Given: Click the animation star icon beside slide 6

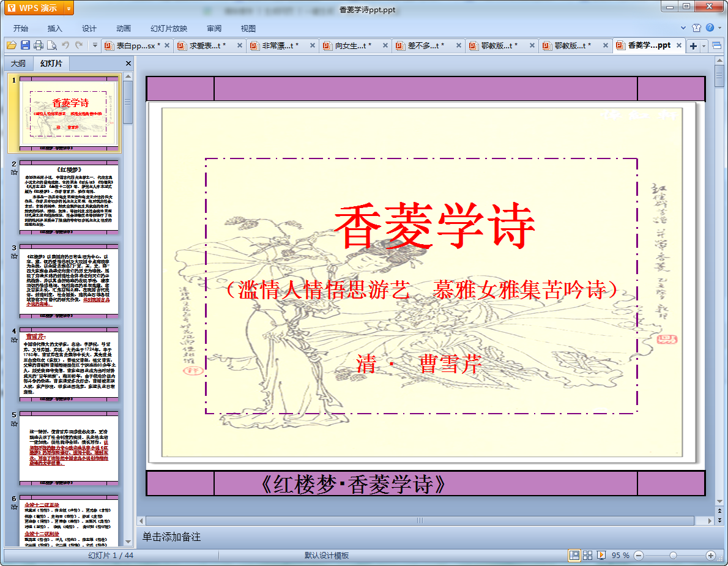Looking at the screenshot, I should point(14,507).
